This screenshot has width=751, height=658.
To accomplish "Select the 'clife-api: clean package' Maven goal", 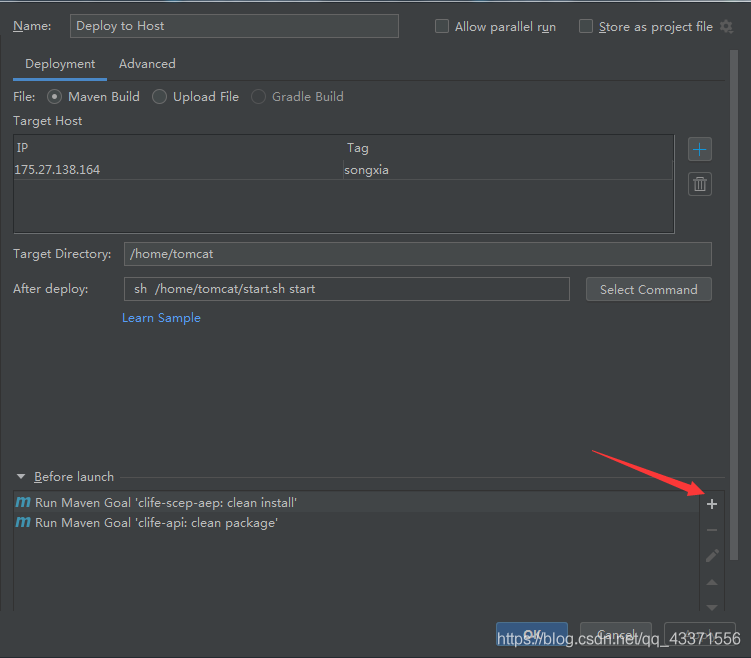I will [155, 523].
